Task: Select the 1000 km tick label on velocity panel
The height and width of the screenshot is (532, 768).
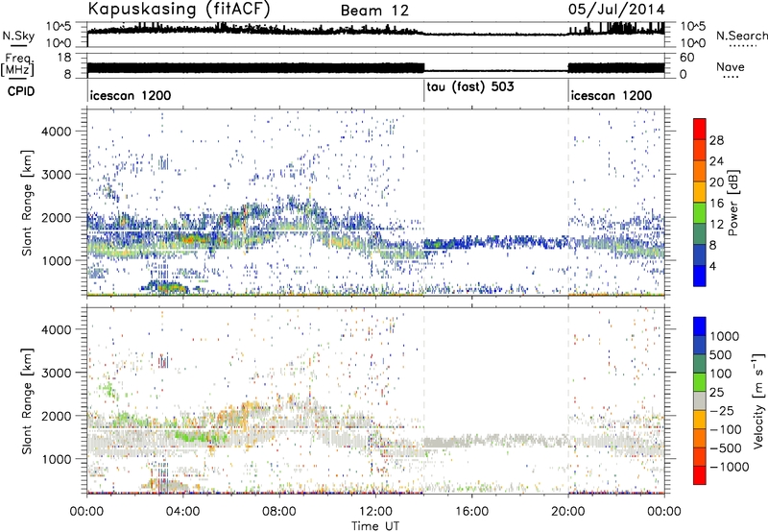Action: coord(56,459)
